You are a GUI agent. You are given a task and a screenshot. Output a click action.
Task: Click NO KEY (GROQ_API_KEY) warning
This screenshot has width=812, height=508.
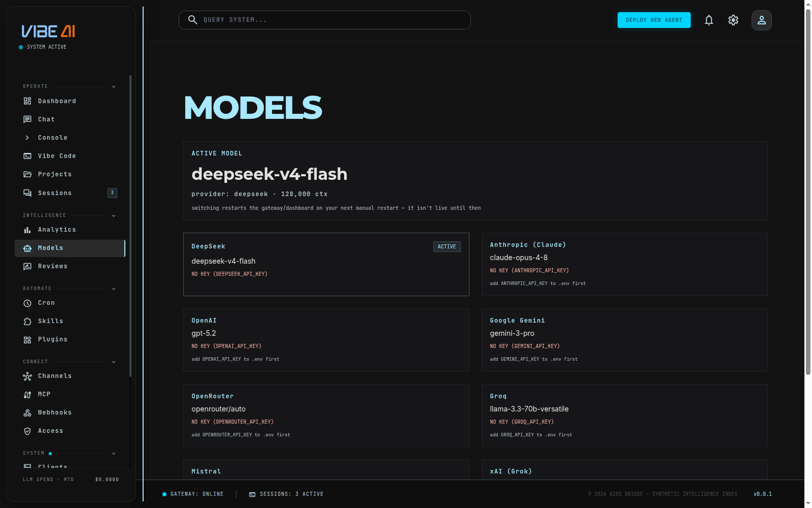[x=522, y=422]
